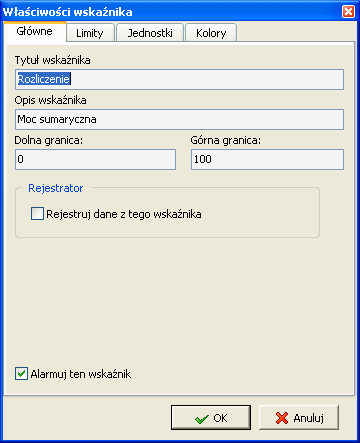This screenshot has width=360, height=443.
Task: Click into the Opis wskaźnika text field
Action: (x=179, y=119)
